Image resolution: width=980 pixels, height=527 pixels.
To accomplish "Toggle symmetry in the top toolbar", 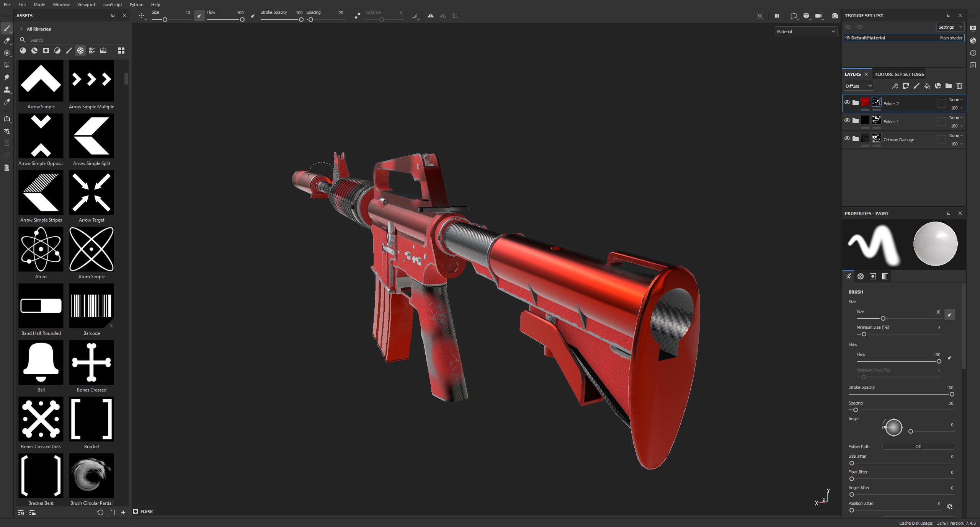I will [430, 16].
